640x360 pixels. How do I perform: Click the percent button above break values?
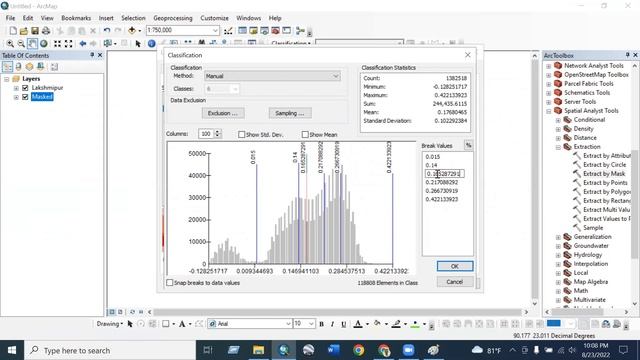coord(469,145)
